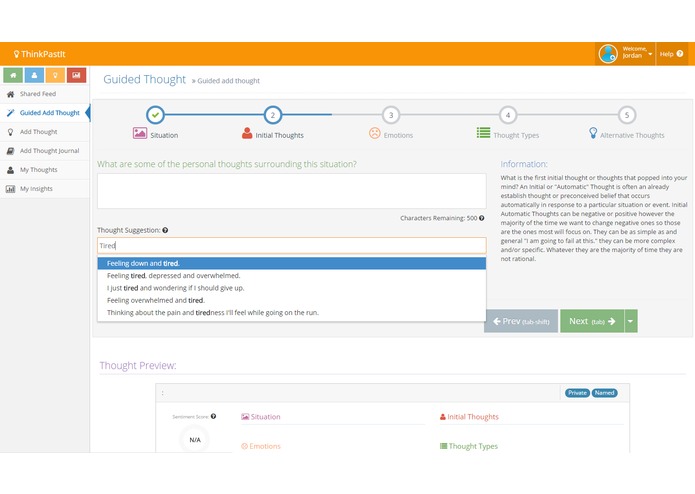Click the Thought Suggestion help icon
Image resolution: width=695 pixels, height=494 pixels.
click(x=165, y=230)
